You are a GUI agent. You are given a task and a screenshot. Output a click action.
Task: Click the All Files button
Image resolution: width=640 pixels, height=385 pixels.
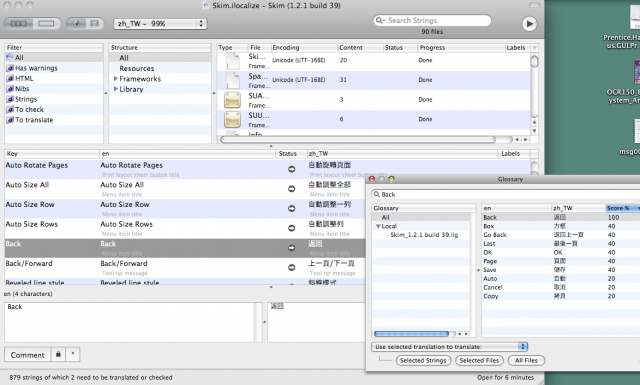pos(526,361)
